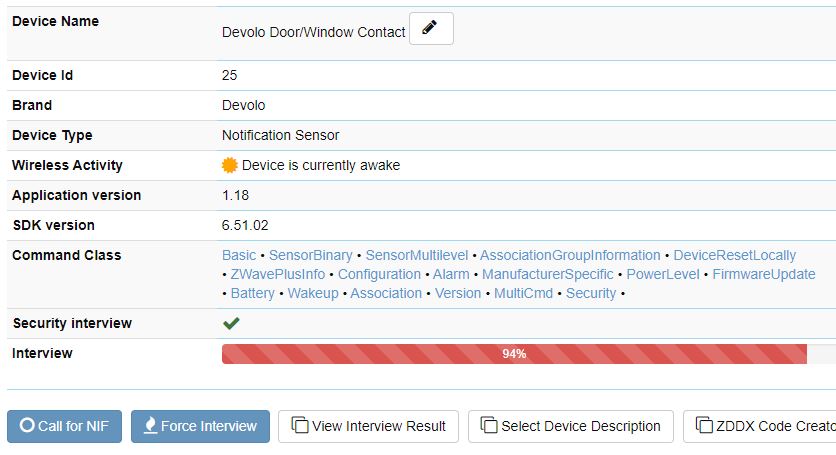Open the Wakeup command class

[x=313, y=293]
